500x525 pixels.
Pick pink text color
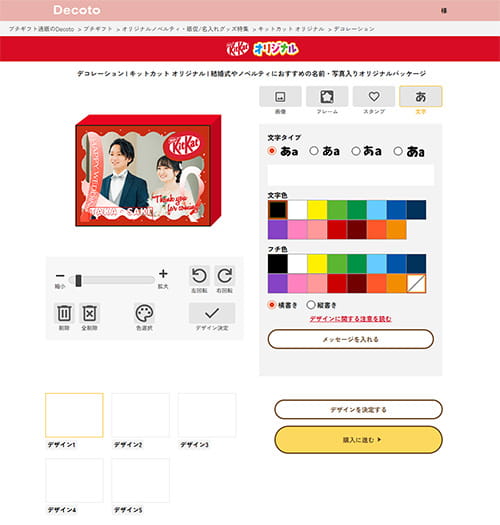(x=297, y=230)
